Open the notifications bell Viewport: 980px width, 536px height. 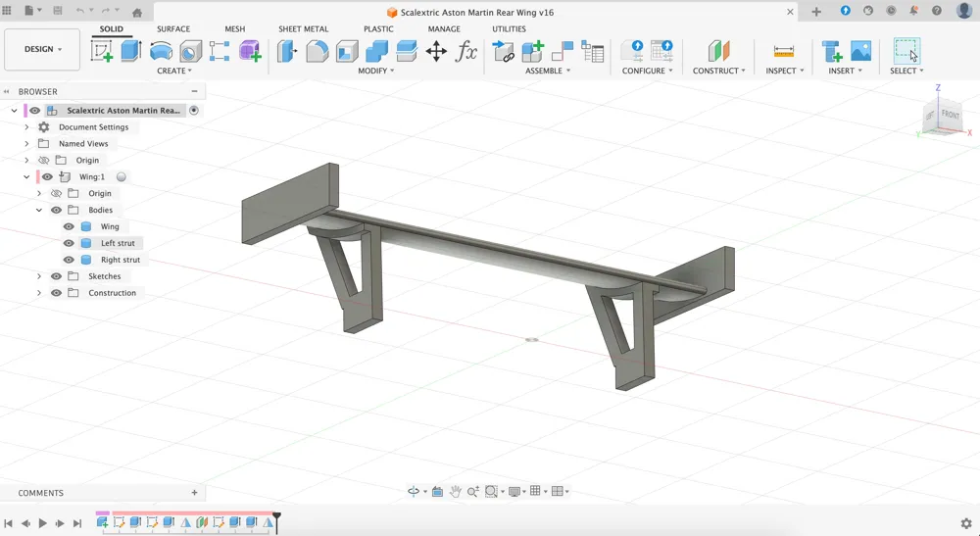(913, 11)
